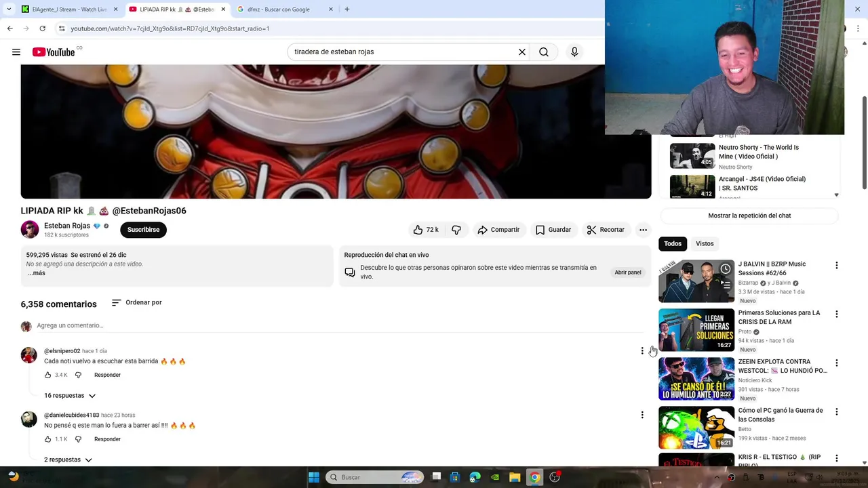Show the chat replay
Screen dimensions: 868x488
point(749,216)
